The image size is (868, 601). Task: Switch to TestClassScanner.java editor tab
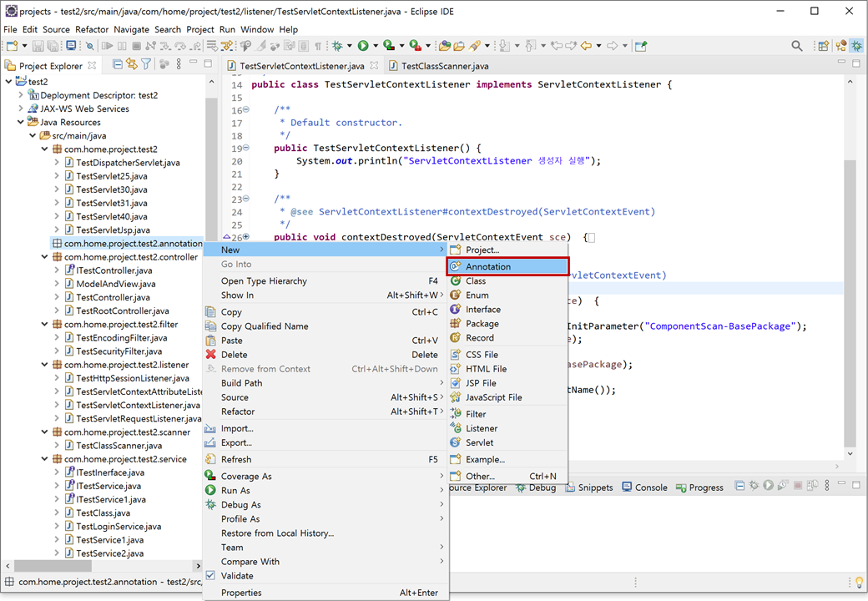[x=439, y=66]
